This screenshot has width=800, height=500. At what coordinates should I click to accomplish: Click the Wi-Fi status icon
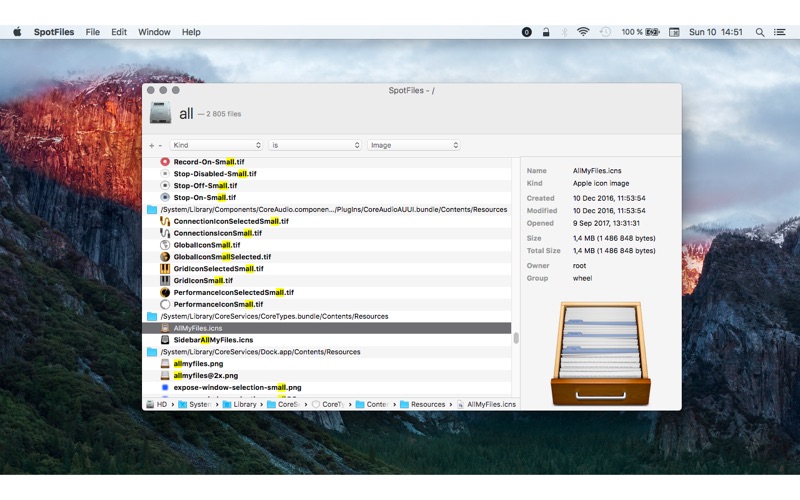[x=583, y=32]
